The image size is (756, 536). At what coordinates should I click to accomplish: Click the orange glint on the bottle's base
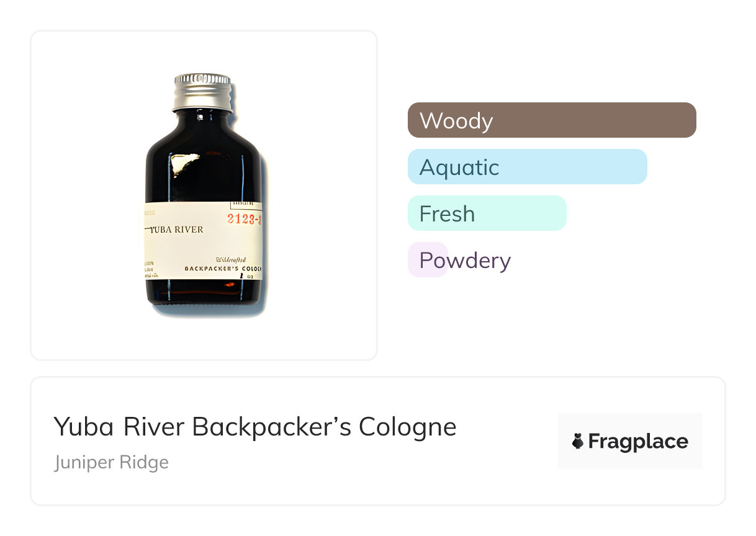(x=230, y=284)
